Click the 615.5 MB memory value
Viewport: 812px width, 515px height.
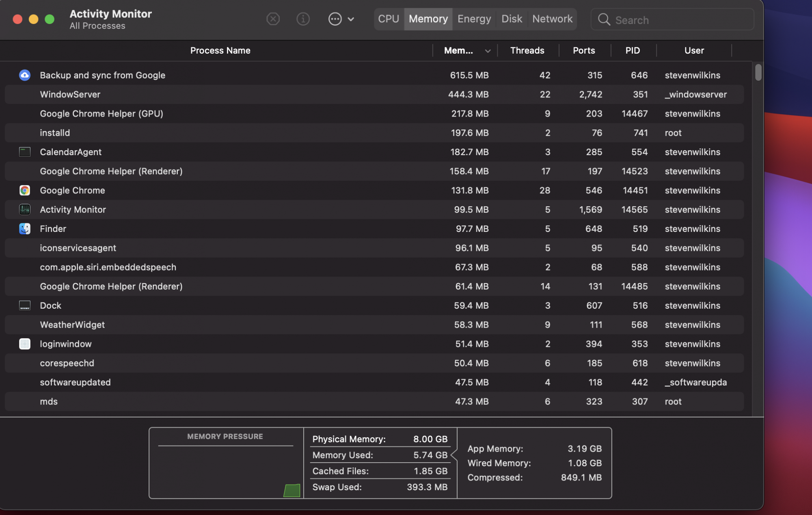[x=469, y=75]
